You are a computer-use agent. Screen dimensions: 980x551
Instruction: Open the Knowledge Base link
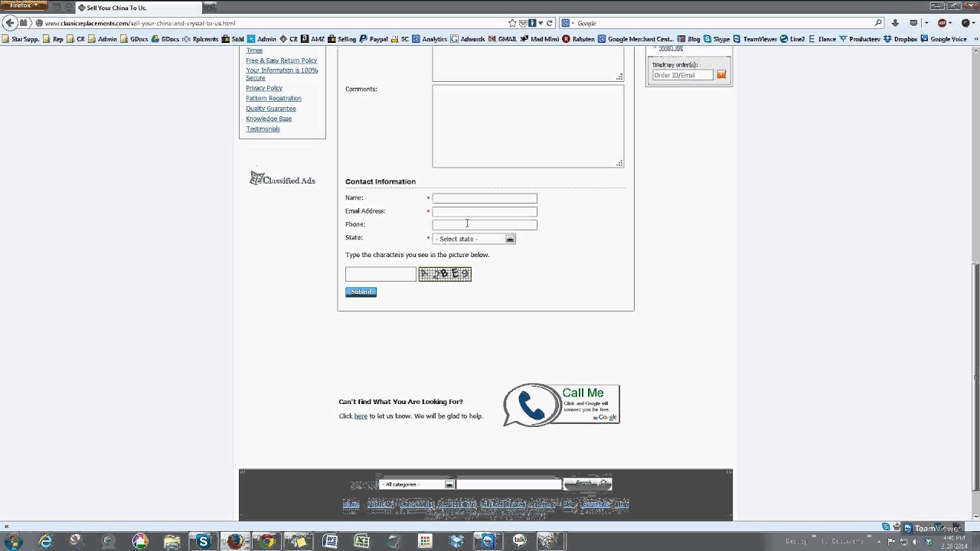(269, 119)
